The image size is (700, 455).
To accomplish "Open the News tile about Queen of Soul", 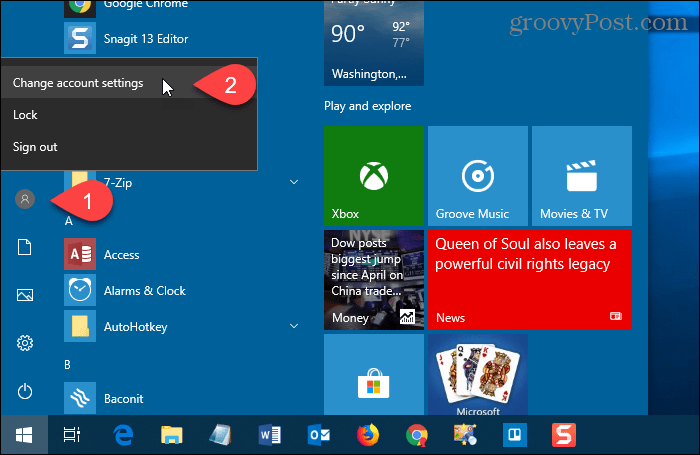I will coord(530,280).
